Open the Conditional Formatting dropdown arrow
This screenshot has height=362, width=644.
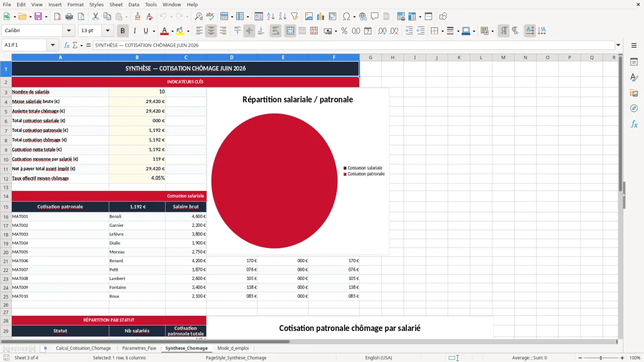[492, 31]
